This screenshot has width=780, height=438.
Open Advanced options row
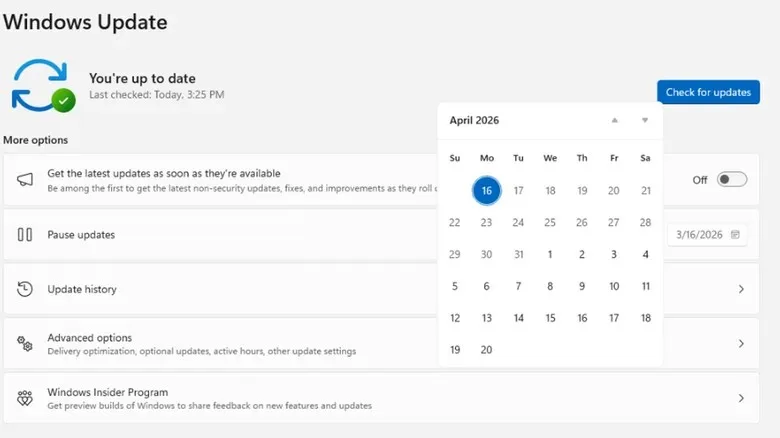[x=381, y=343]
